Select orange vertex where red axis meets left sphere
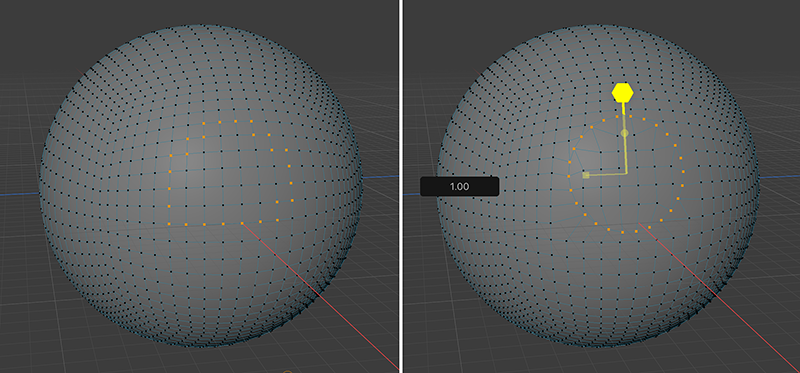 (242, 223)
